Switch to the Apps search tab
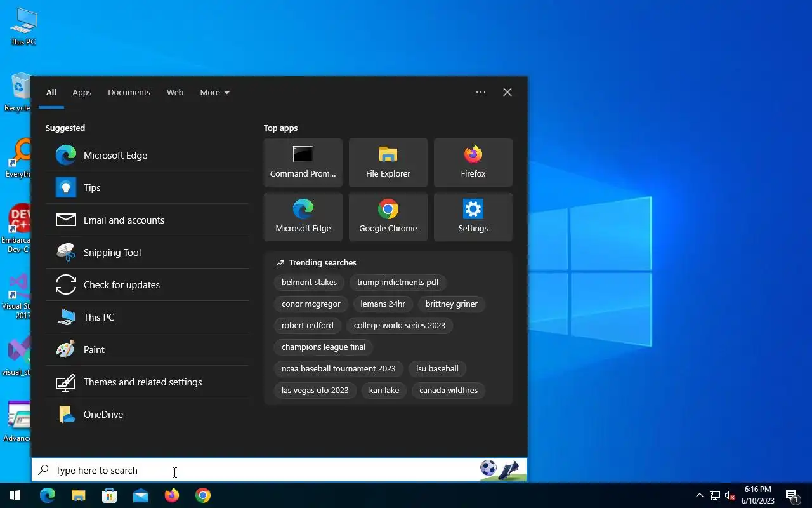Screen dimensions: 812x508 [x=82, y=92]
